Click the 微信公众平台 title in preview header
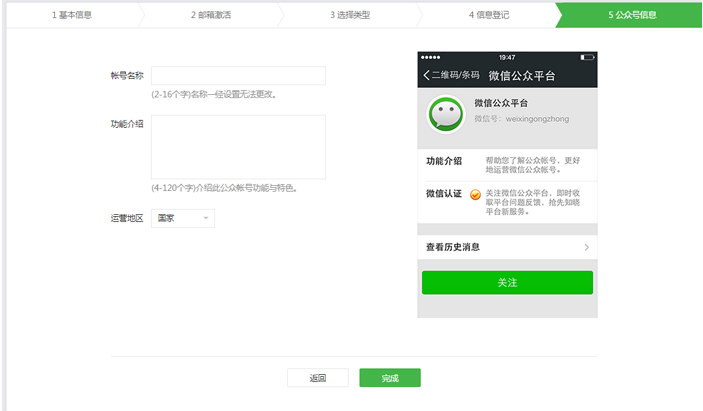Screen dimensions: 703x411 click(x=521, y=76)
